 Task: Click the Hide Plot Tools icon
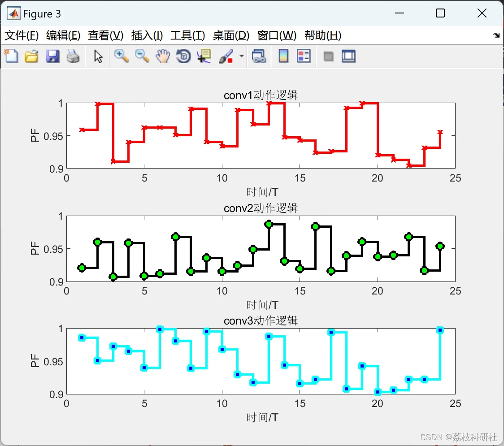(x=328, y=56)
